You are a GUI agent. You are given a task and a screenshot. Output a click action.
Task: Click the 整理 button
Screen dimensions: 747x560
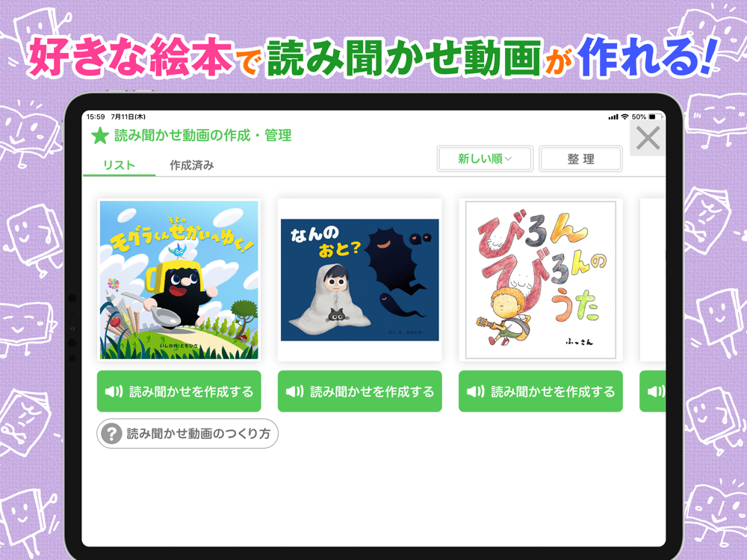pos(580,158)
